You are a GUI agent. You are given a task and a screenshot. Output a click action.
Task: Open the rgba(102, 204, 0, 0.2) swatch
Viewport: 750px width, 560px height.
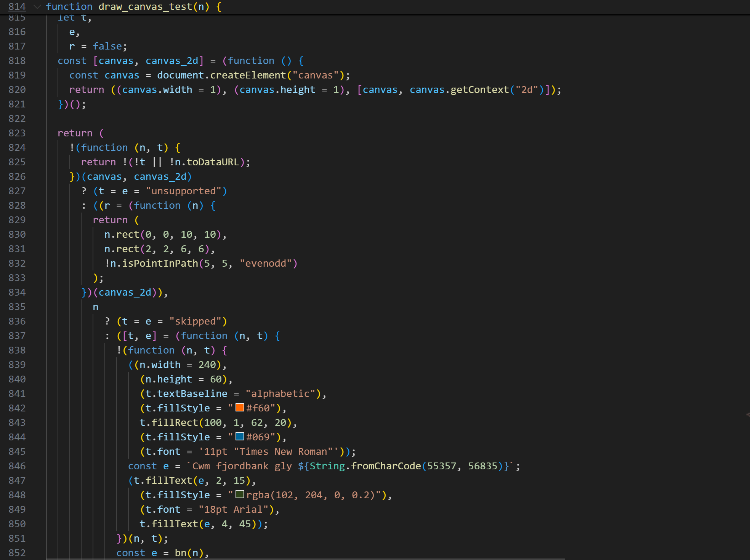tap(240, 494)
